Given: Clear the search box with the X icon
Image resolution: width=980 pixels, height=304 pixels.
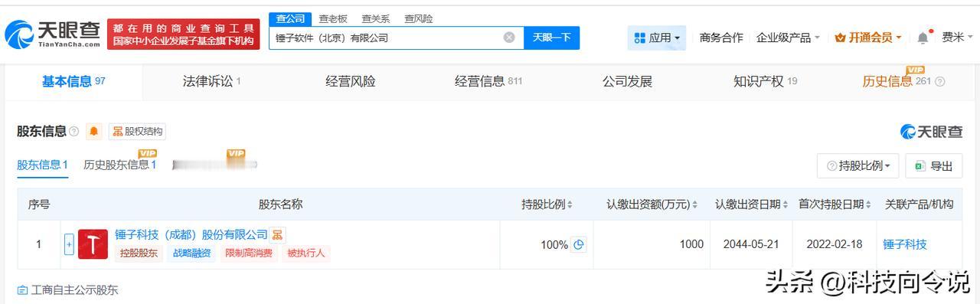Looking at the screenshot, I should (x=509, y=38).
